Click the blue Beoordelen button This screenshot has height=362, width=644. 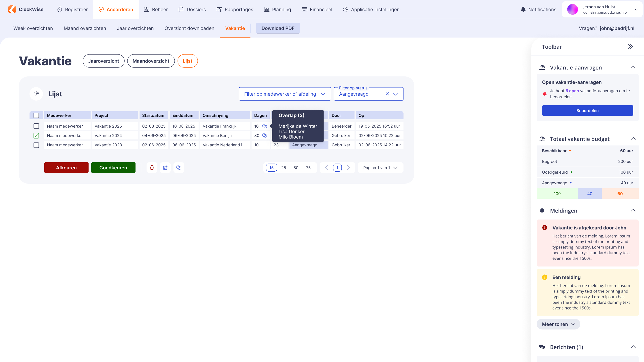coord(587,111)
